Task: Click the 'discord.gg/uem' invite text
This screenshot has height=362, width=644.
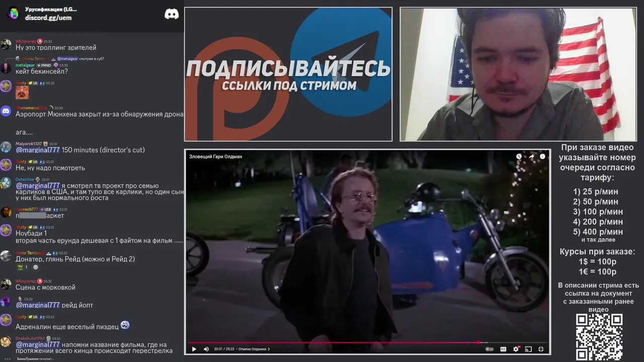Action: [x=48, y=18]
